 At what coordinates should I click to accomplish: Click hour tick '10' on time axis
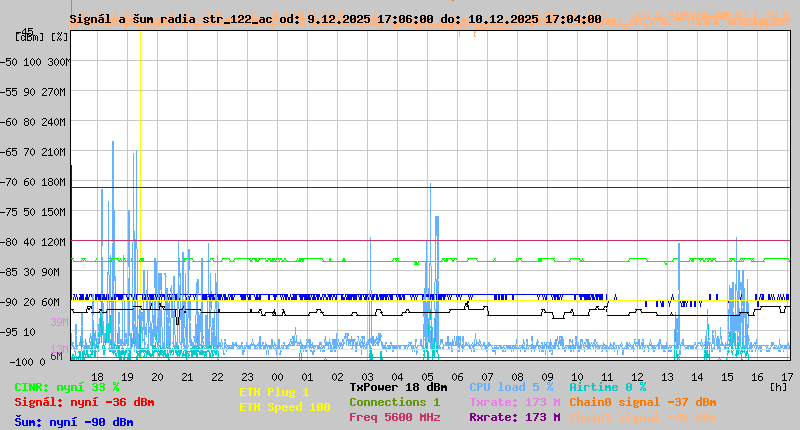tap(577, 377)
